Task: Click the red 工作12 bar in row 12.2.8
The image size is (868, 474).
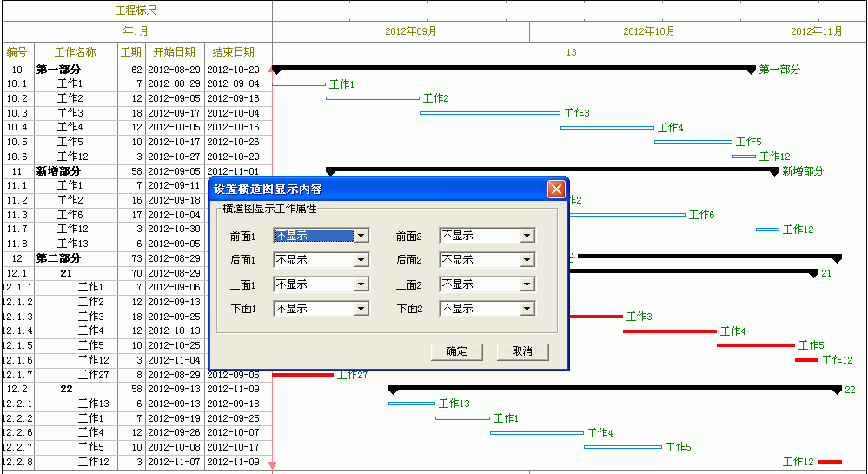Action: point(830,462)
